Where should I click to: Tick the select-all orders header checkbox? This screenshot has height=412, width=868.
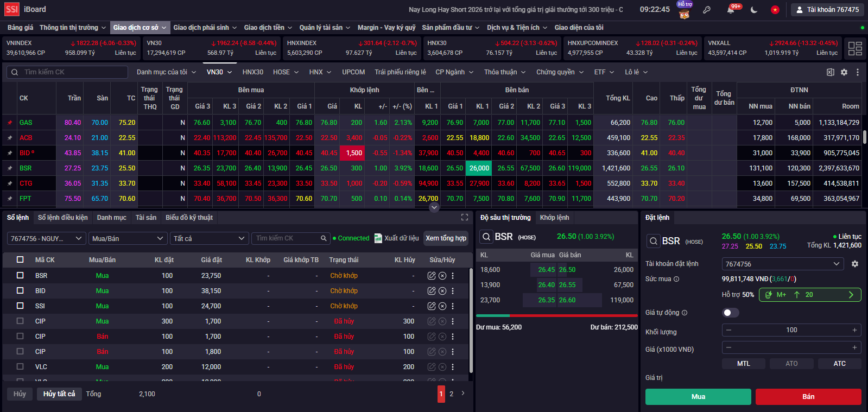[20, 260]
